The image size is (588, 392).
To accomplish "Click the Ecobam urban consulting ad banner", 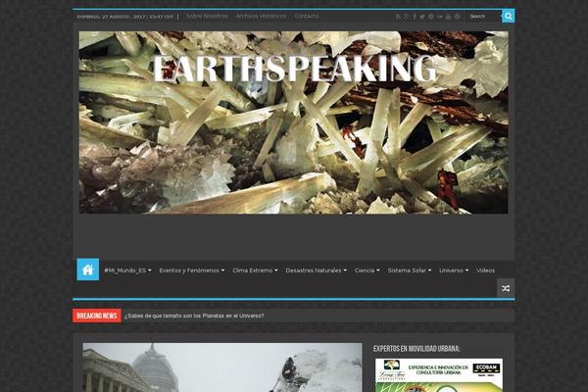I will point(439,375).
